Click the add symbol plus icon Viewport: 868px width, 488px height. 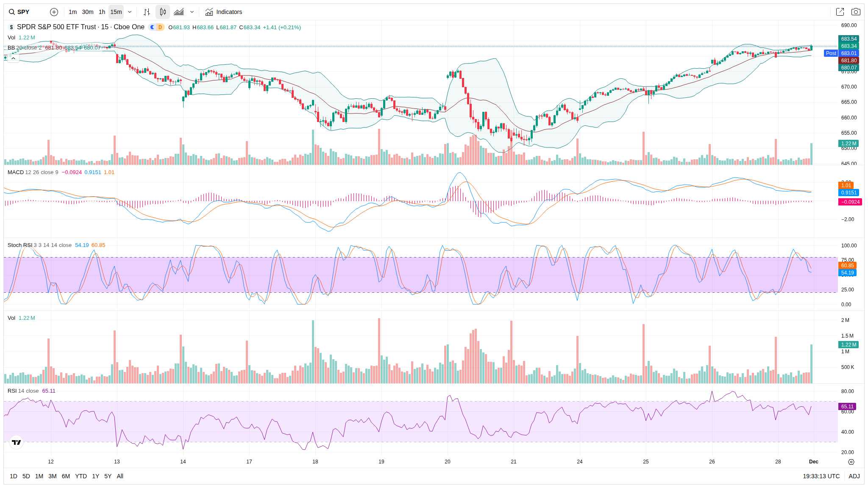pyautogui.click(x=54, y=12)
